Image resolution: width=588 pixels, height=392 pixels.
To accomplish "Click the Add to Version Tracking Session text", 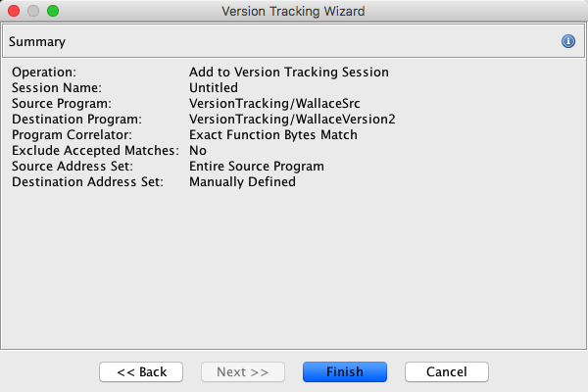I will [289, 73].
